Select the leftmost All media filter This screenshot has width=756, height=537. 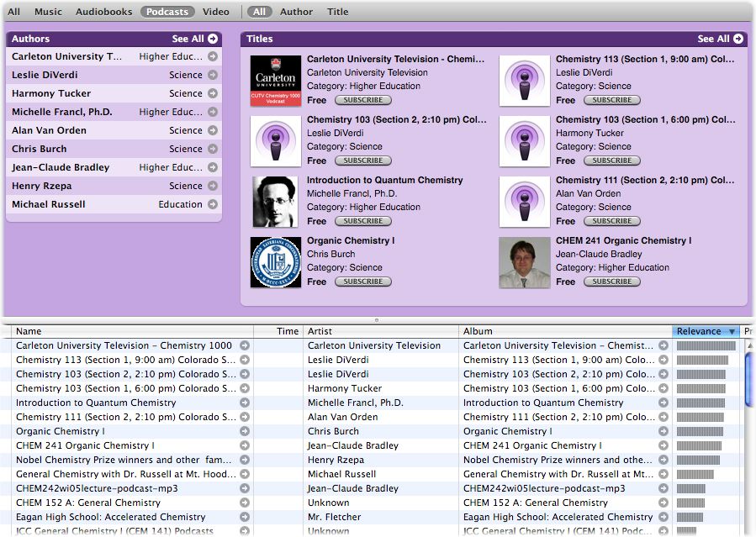[14, 12]
